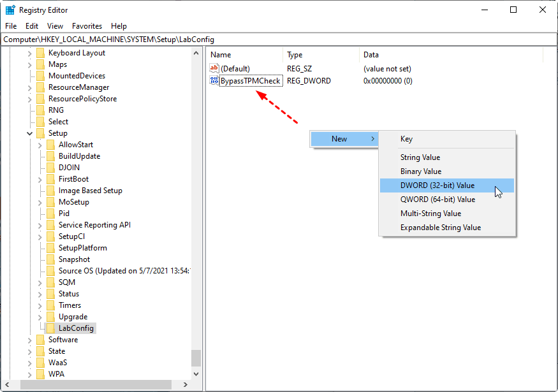This screenshot has width=558, height=392.
Task: Choose Key from the New submenu
Action: [447, 139]
